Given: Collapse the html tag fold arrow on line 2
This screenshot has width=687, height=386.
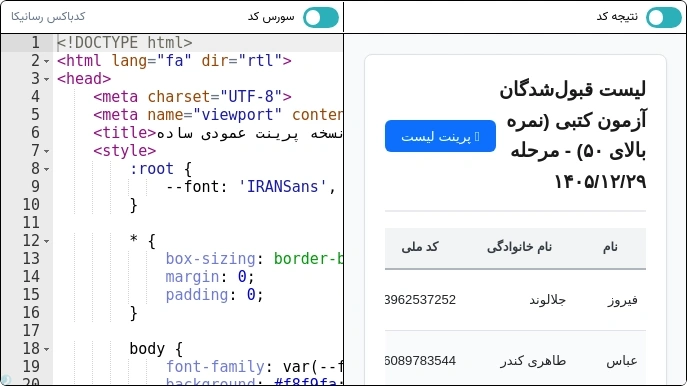Looking at the screenshot, I should pyautogui.click(x=46, y=61).
